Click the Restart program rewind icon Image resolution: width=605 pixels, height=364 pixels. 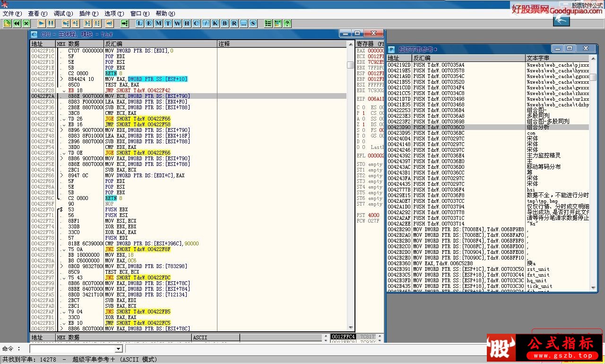click(17, 23)
